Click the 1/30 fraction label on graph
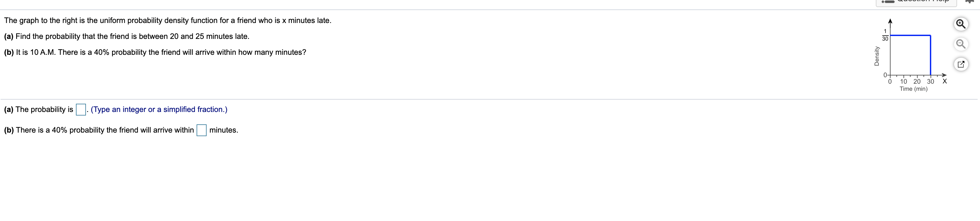This screenshot has height=221, width=980. (885, 35)
